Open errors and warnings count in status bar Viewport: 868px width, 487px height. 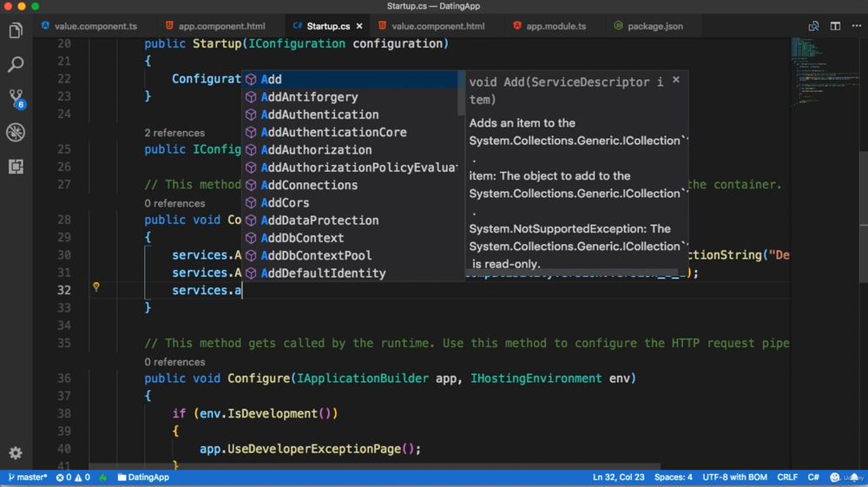click(73, 477)
